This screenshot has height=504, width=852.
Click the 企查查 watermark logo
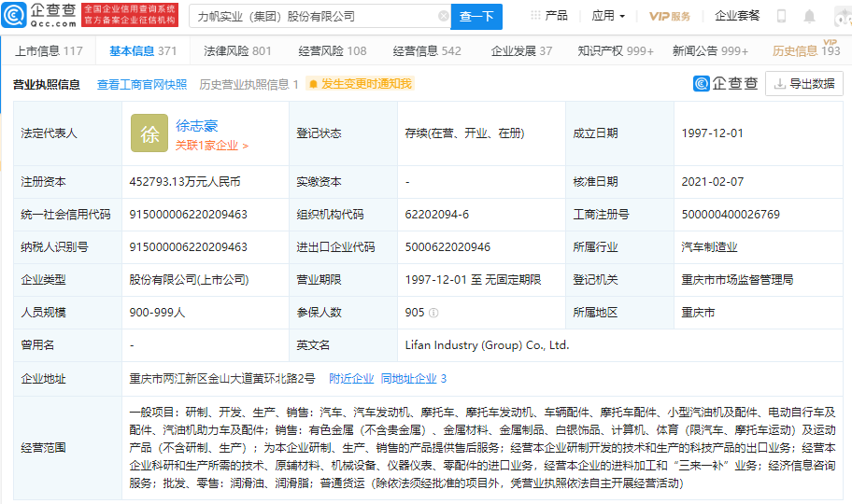726,84
